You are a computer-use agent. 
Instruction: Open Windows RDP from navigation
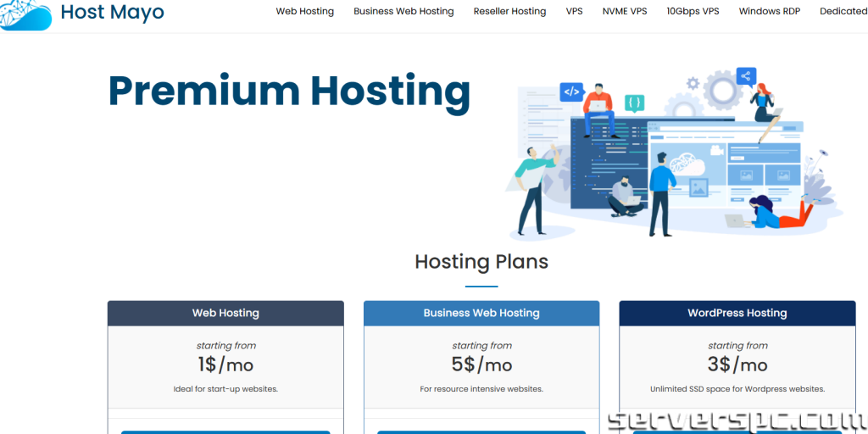pos(769,12)
